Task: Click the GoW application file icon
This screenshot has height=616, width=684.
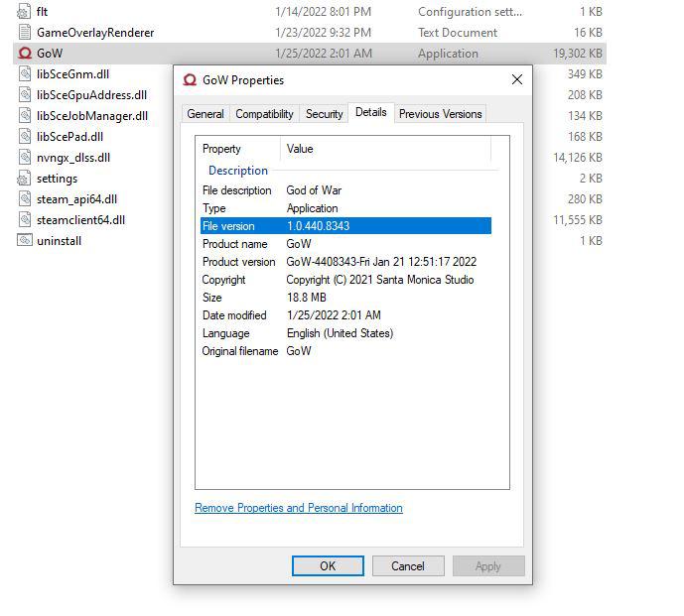Action: [x=25, y=54]
